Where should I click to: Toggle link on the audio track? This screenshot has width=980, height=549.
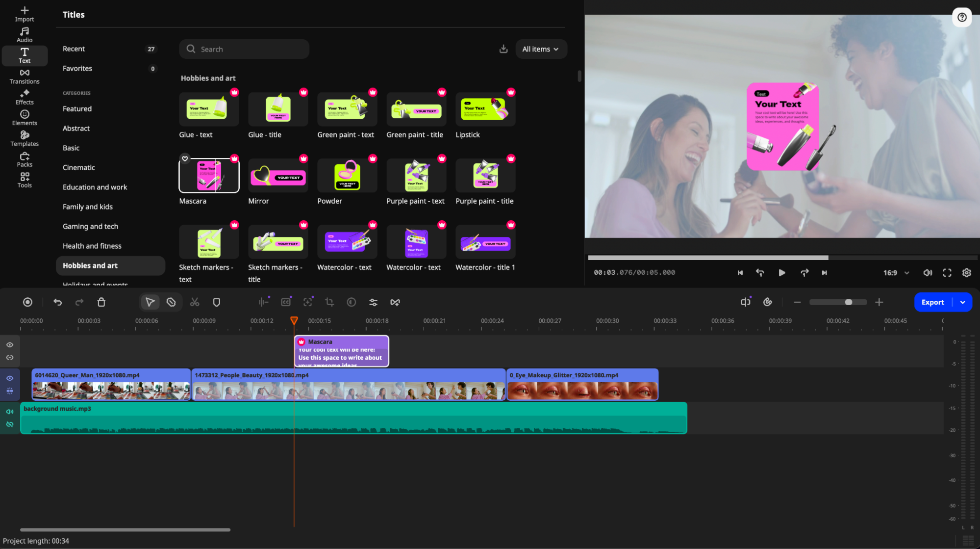point(10,424)
